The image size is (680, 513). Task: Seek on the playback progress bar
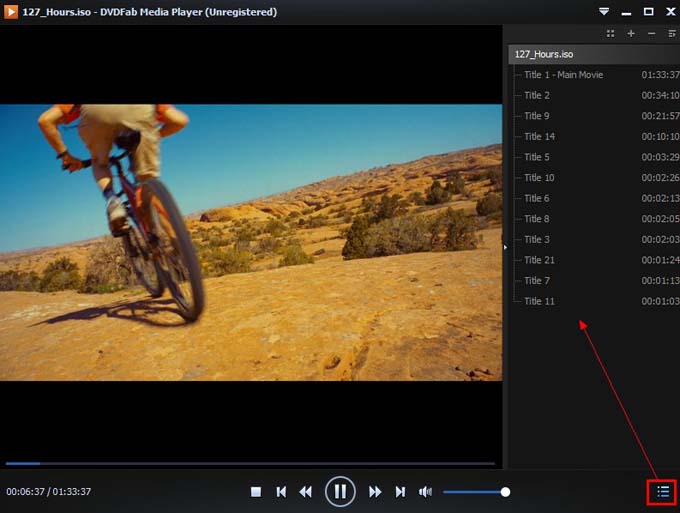[250, 464]
